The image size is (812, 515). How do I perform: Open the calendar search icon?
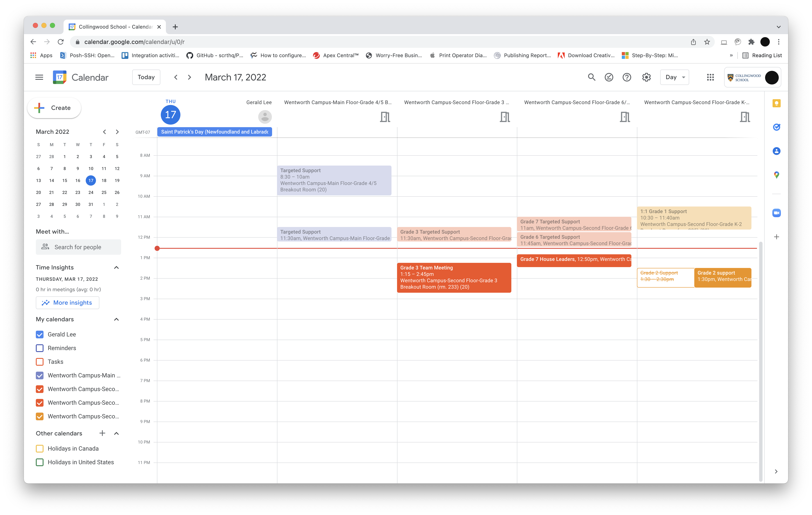592,77
